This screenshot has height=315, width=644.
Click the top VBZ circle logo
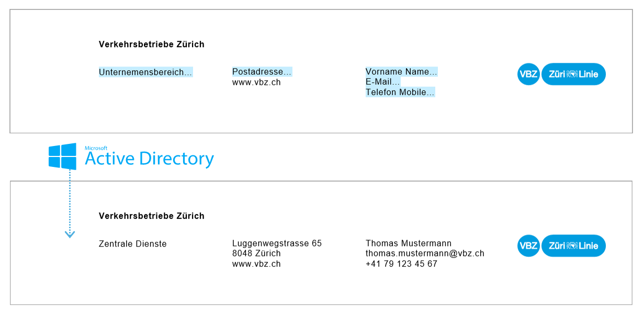click(x=528, y=74)
